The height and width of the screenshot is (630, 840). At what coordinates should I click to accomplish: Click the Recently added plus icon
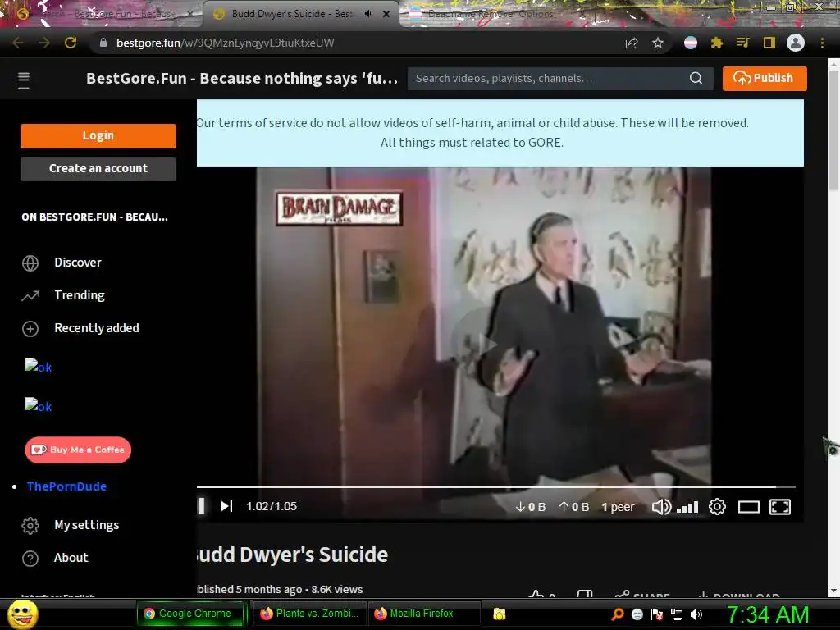click(30, 328)
